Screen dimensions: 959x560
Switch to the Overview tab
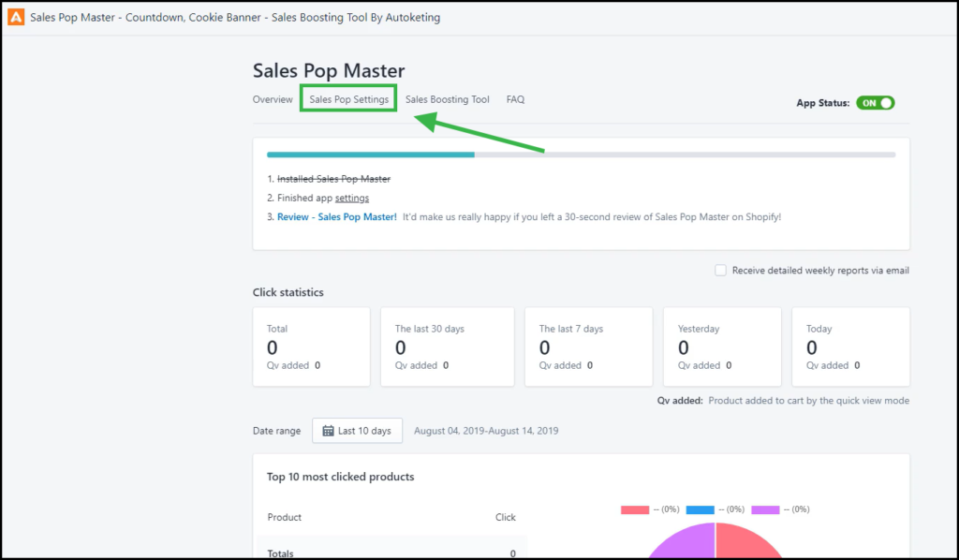(273, 99)
